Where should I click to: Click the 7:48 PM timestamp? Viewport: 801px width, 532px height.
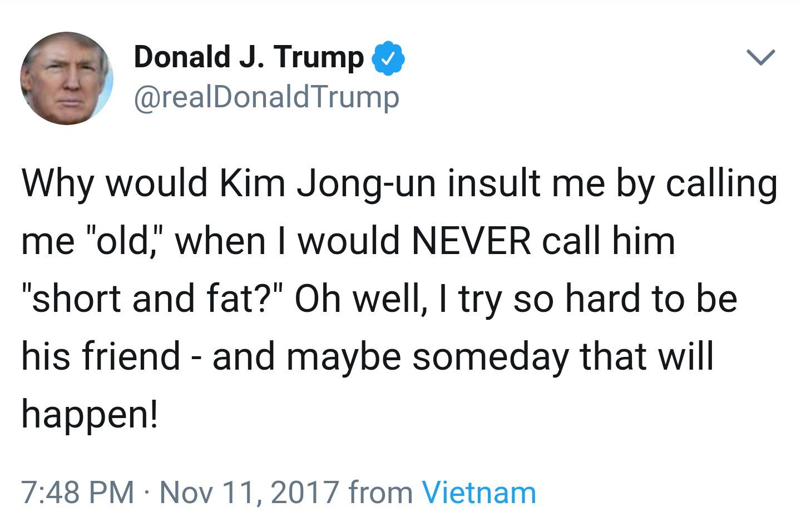[77, 492]
